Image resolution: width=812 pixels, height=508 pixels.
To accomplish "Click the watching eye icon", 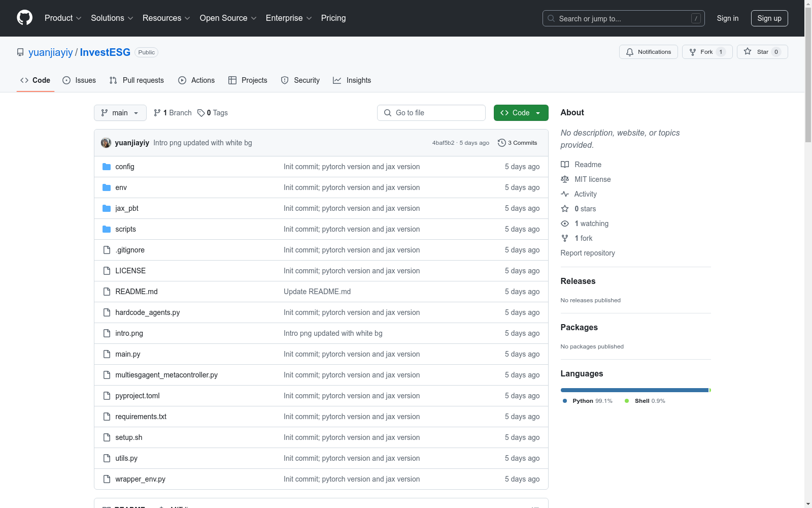I will pyautogui.click(x=565, y=224).
